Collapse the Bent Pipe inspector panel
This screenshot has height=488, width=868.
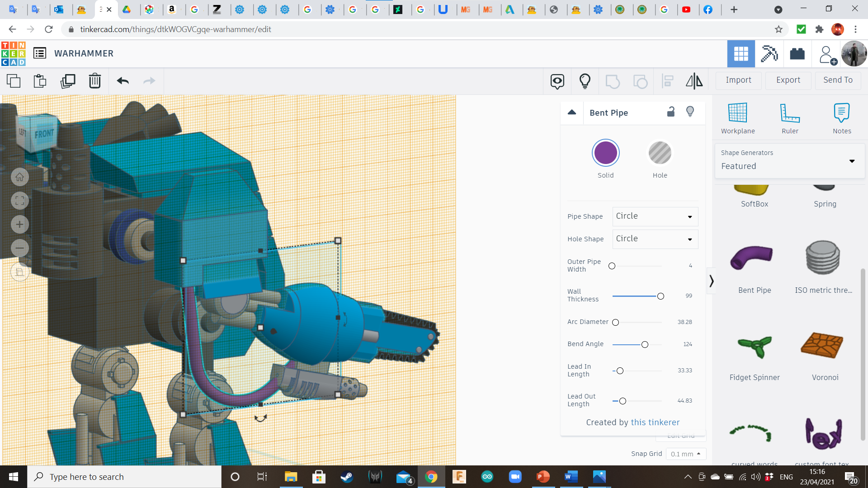(572, 113)
